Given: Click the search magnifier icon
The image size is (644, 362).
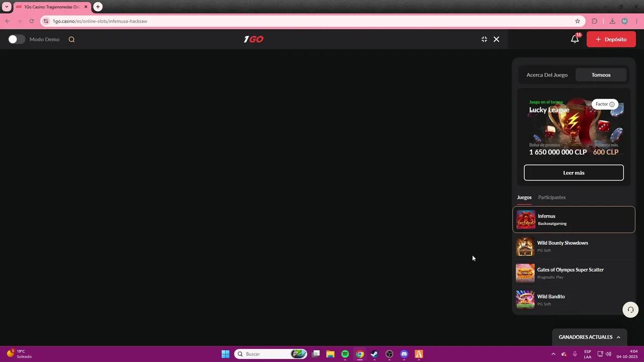Looking at the screenshot, I should [x=71, y=39].
